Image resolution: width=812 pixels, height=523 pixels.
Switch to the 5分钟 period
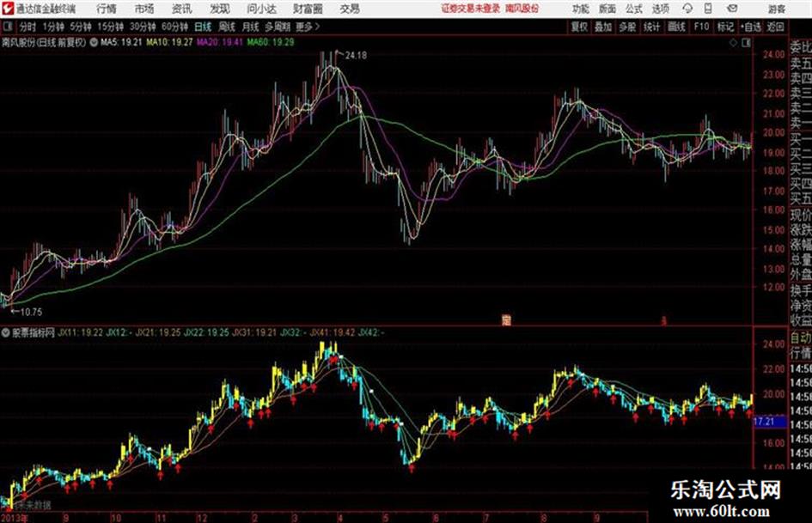(x=80, y=27)
